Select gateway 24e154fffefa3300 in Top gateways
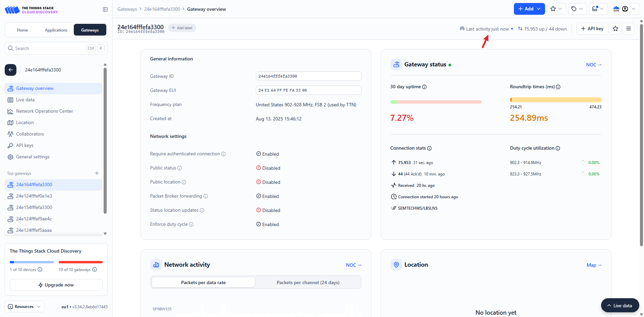Screen dimensions: 644x317 tap(54, 208)
